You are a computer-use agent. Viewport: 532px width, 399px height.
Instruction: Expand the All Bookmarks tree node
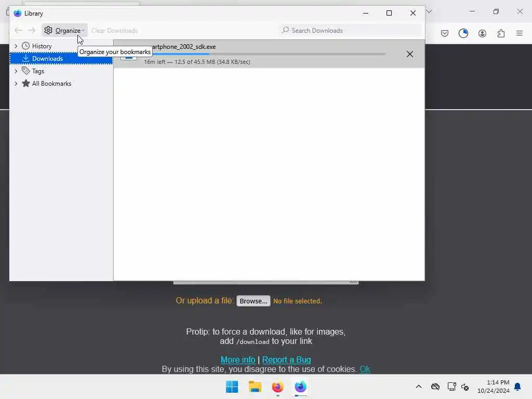(16, 84)
